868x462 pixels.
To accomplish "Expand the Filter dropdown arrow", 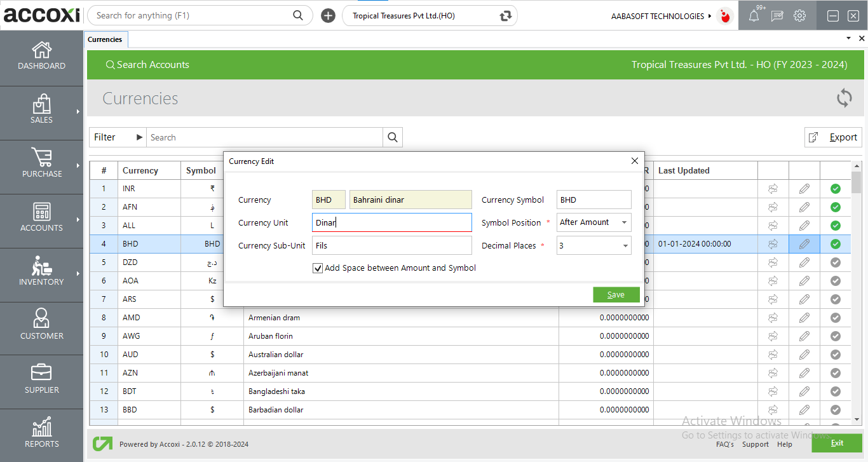I will (x=139, y=137).
